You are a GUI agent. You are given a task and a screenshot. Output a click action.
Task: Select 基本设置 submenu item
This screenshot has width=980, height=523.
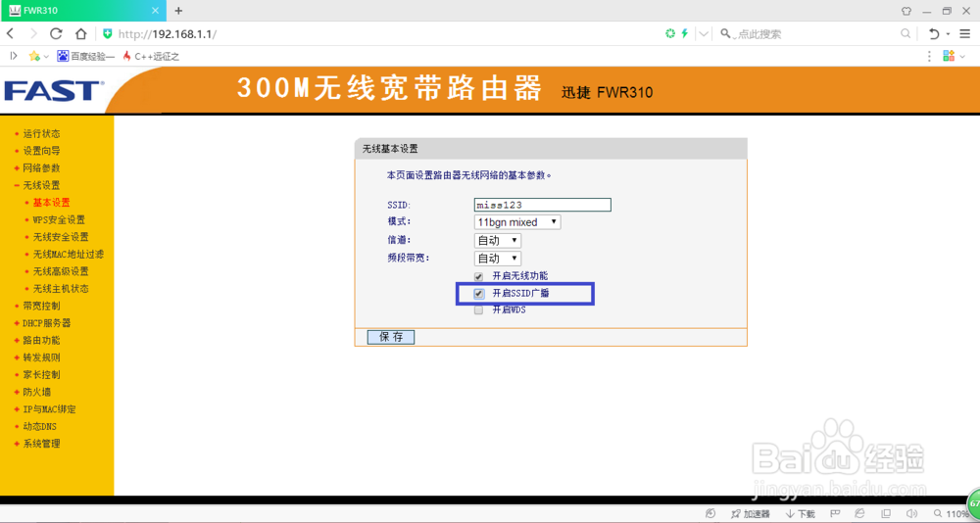[51, 203]
